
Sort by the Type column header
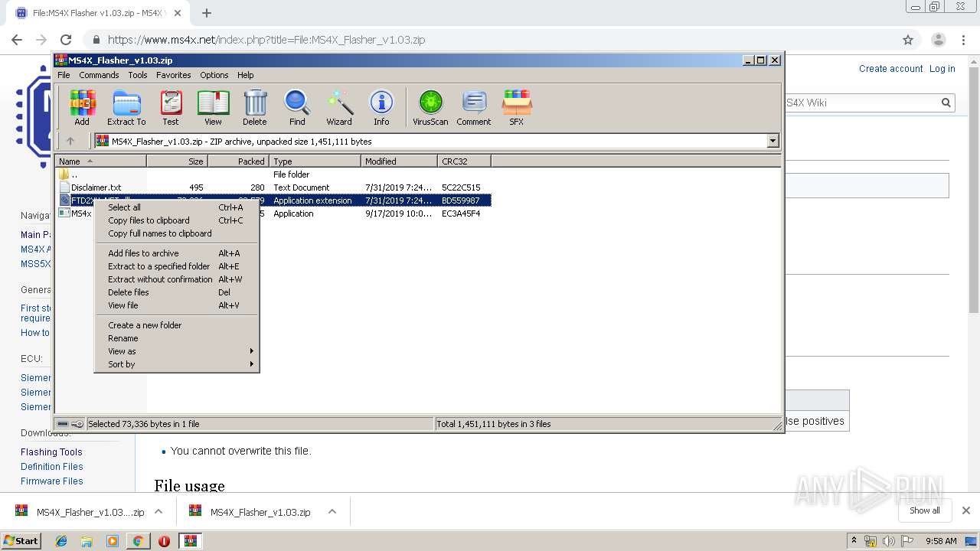tap(315, 161)
